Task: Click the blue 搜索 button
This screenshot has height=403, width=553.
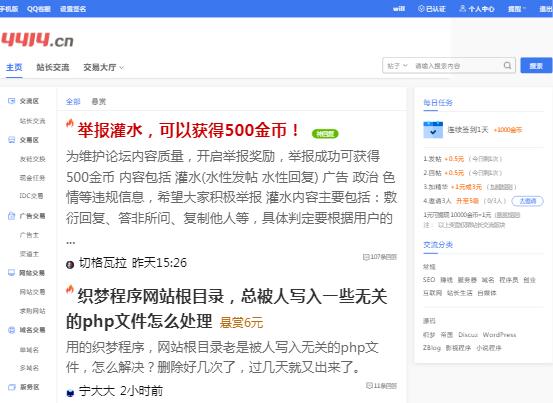Action: point(536,66)
